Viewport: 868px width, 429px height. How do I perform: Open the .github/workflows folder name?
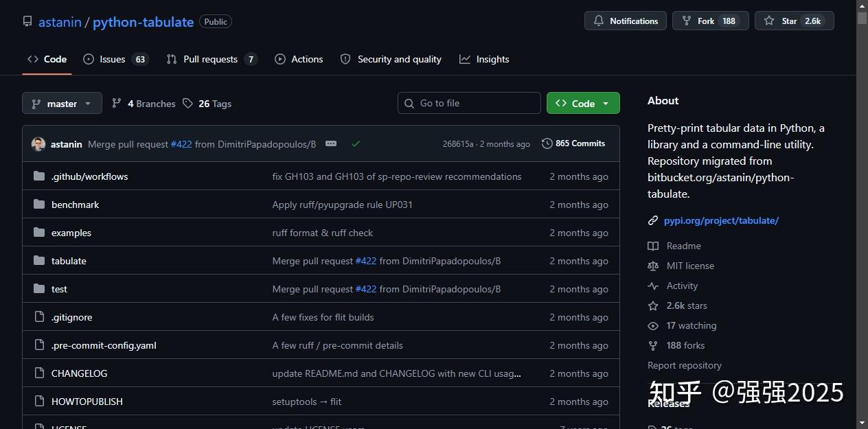[90, 176]
